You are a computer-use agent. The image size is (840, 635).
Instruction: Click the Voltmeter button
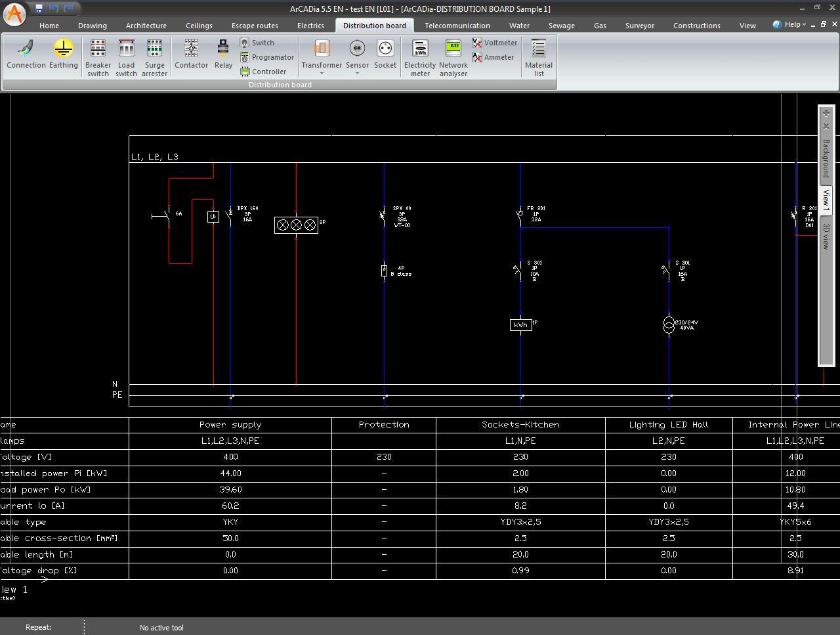click(495, 43)
